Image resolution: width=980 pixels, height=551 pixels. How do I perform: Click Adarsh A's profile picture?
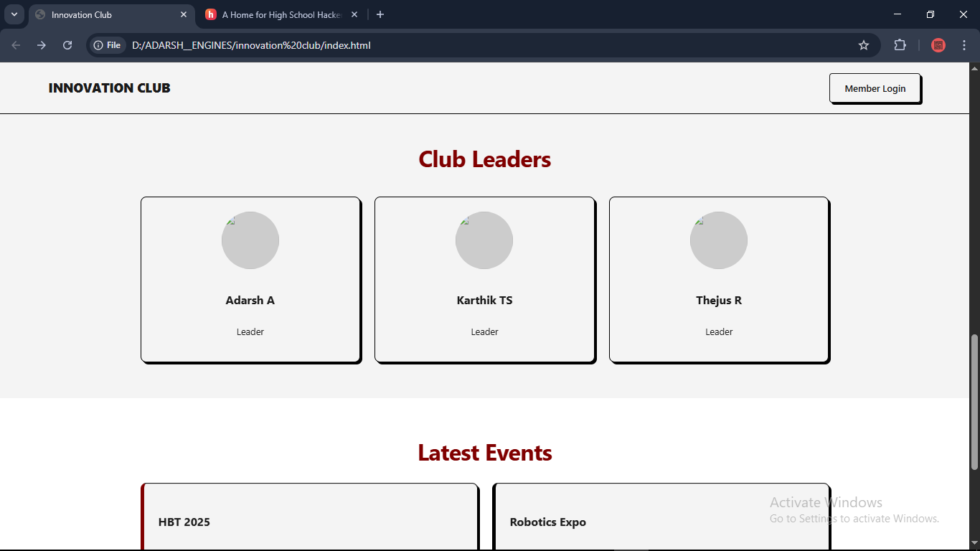click(x=250, y=240)
